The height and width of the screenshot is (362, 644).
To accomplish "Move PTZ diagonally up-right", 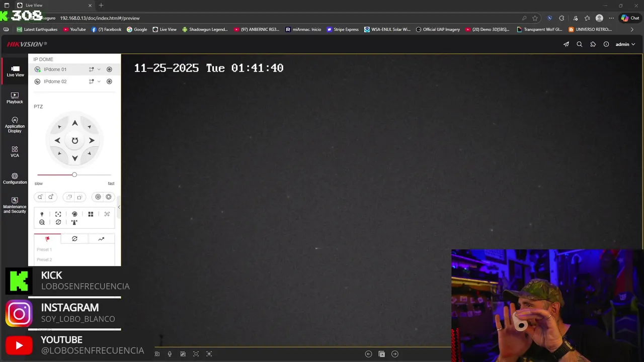I will point(89,127).
